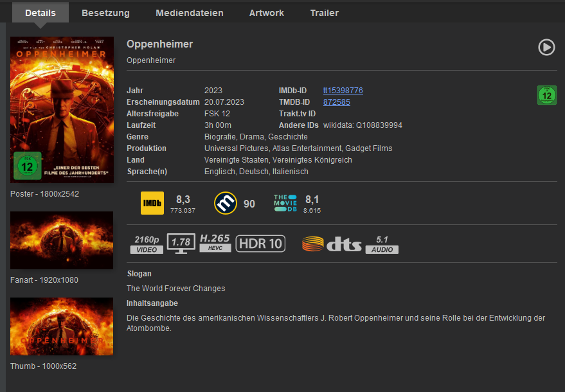Click TMDB vote count 8.615
565x392 pixels.
(x=312, y=210)
